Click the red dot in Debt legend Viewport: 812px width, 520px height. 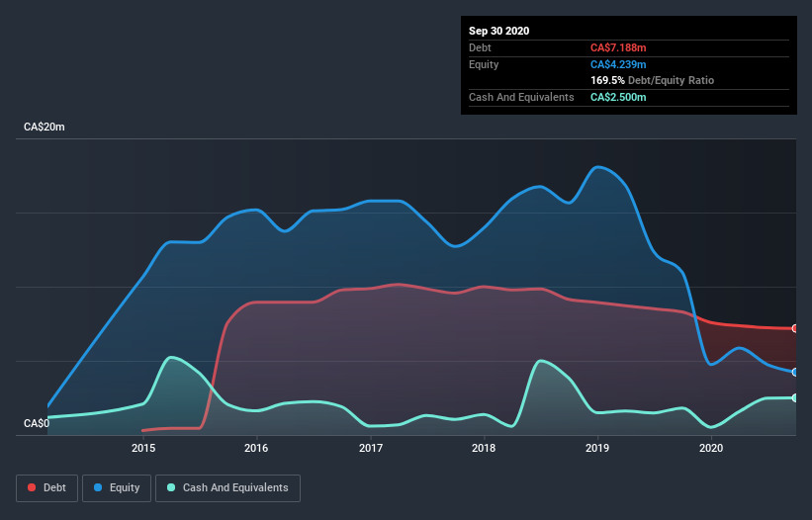tap(32, 487)
